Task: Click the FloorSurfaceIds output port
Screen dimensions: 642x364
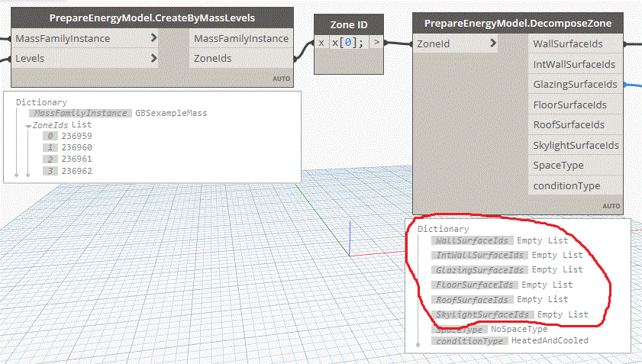Action: pyautogui.click(x=576, y=105)
